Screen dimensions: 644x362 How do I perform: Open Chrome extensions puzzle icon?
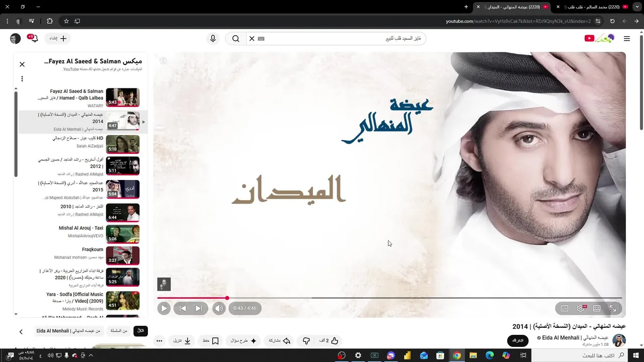49,21
